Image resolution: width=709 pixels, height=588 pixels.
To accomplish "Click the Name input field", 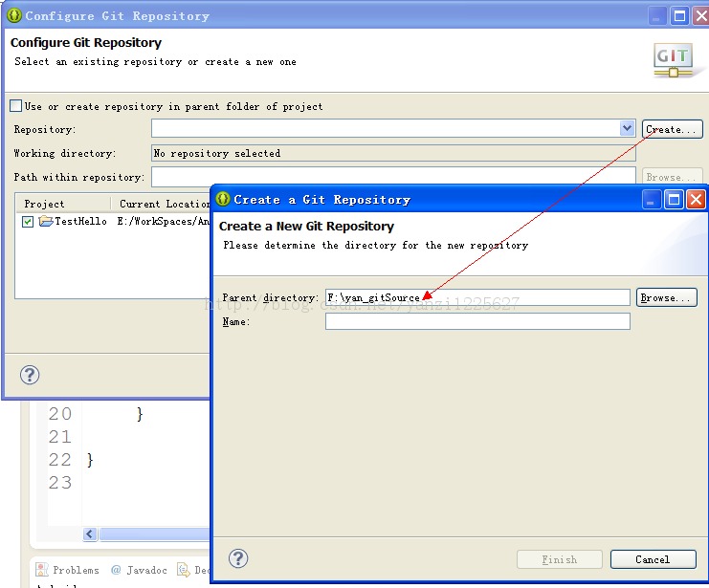I will tap(477, 321).
